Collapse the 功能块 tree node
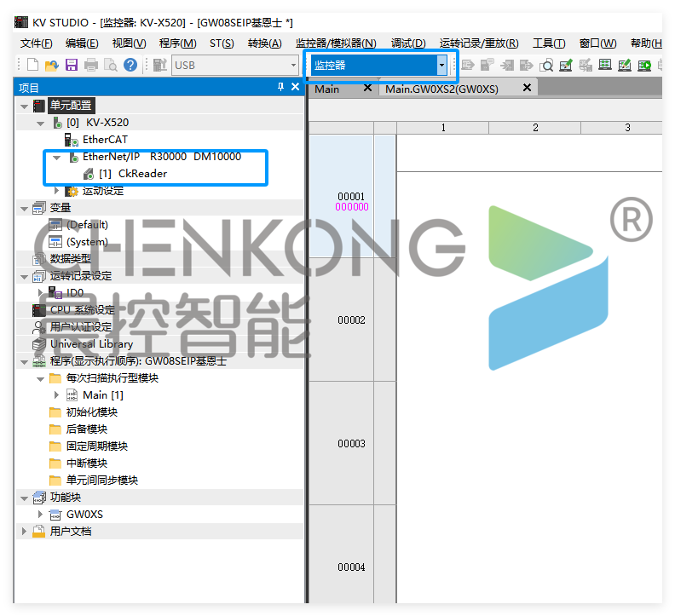675x616 pixels. click(x=24, y=498)
